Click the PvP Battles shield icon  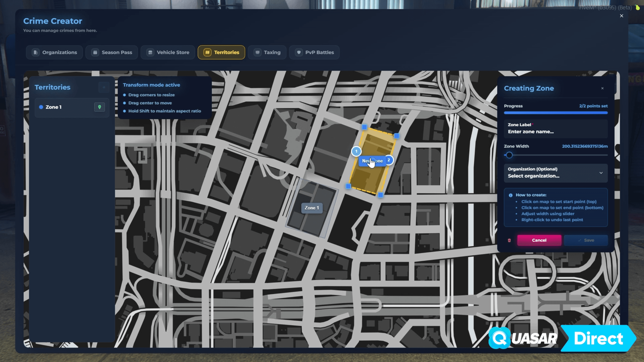(x=299, y=52)
